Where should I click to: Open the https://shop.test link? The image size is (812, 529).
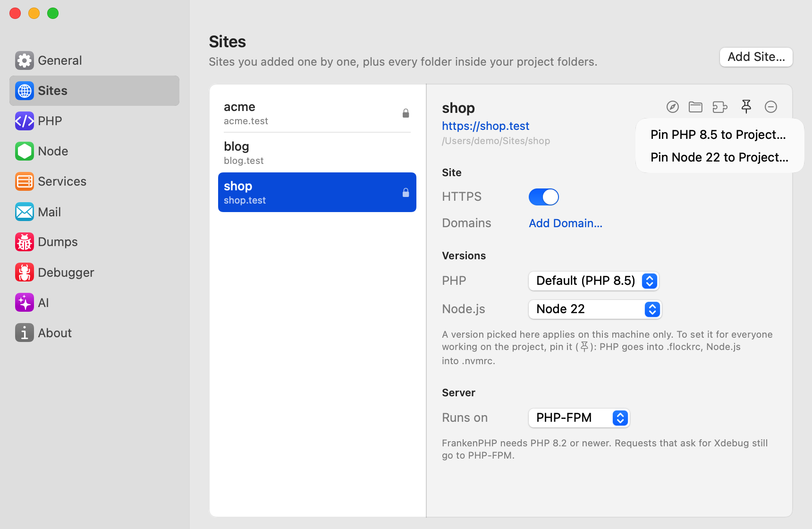coord(485,126)
